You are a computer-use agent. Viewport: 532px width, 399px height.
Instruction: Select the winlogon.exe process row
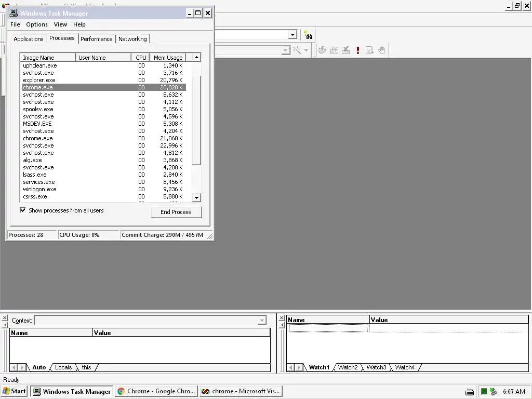103,189
